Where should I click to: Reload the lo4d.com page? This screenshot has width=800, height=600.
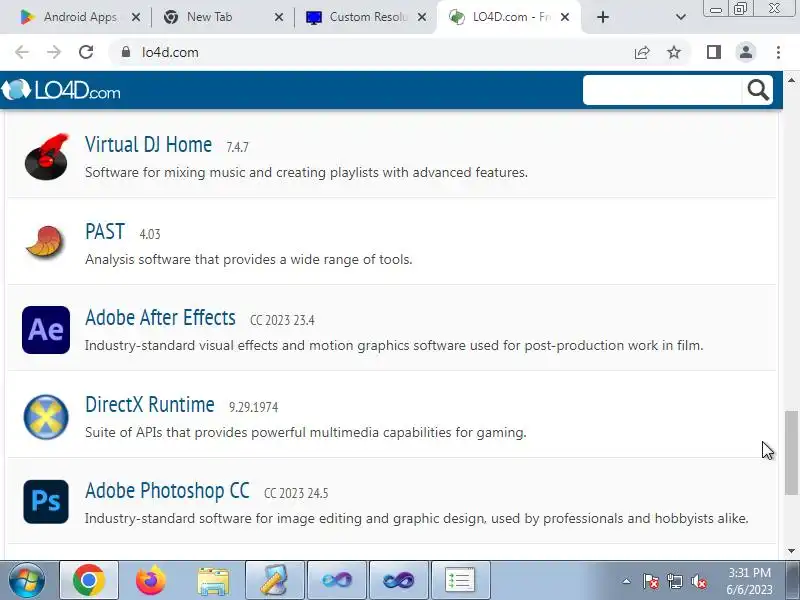click(86, 52)
